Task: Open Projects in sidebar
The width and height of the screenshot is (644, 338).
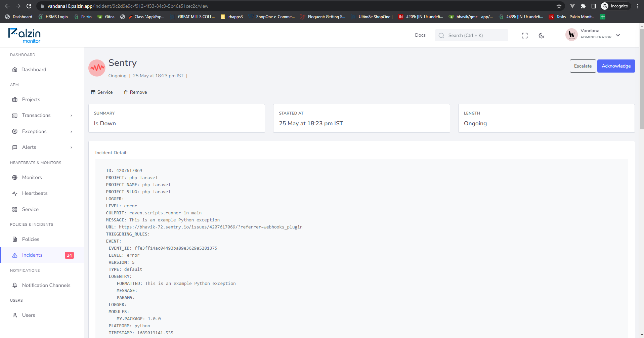Action: tap(31, 99)
